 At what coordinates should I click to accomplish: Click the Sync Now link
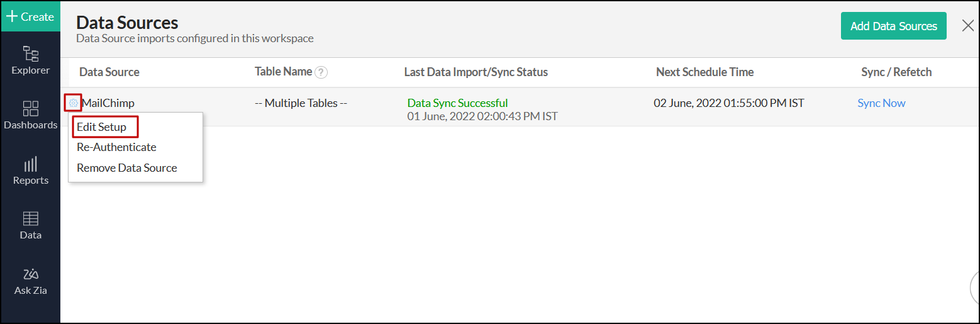pos(881,103)
